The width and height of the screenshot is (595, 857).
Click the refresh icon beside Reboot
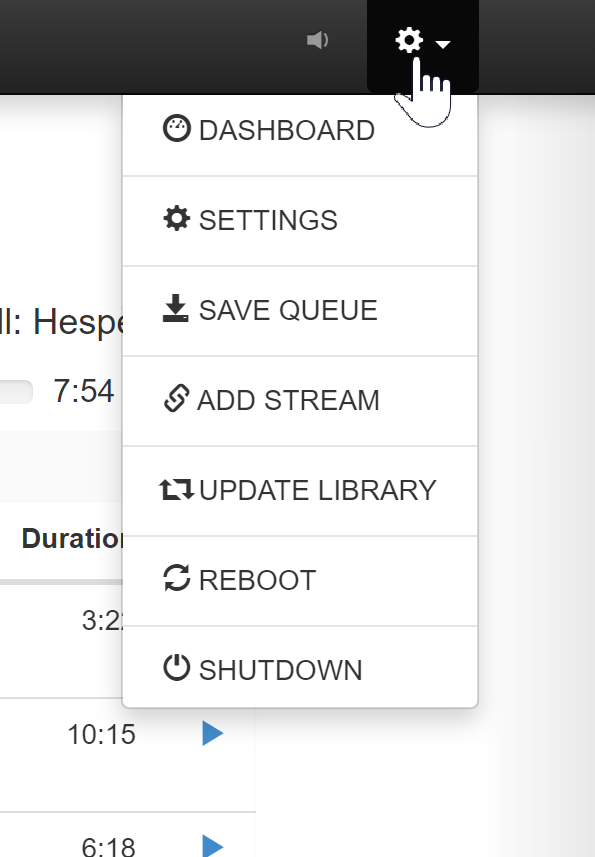176,578
